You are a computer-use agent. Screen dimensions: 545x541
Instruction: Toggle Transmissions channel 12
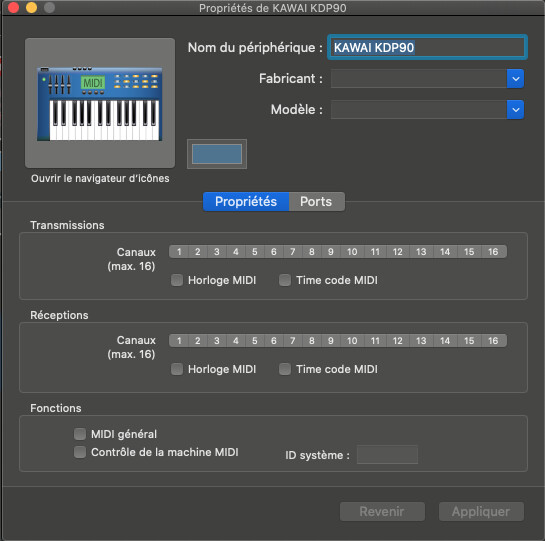(398, 252)
